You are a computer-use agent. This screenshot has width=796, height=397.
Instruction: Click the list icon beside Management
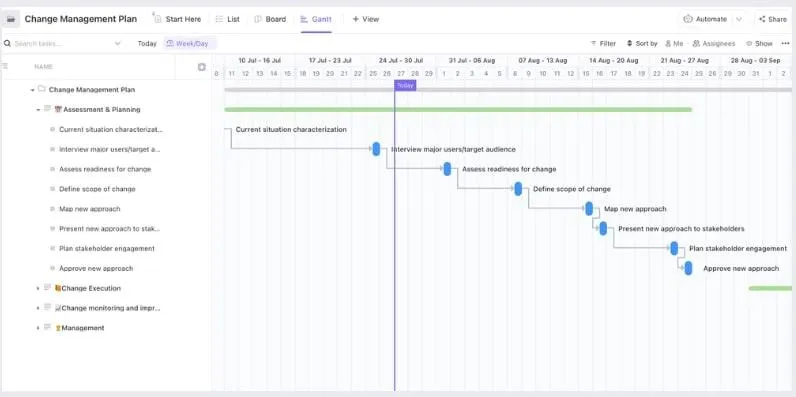pos(47,327)
